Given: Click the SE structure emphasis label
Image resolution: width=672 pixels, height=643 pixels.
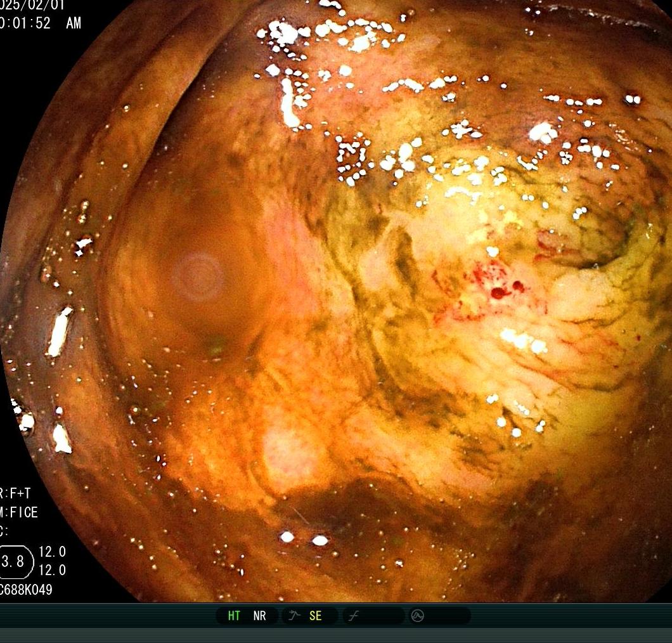Looking at the screenshot, I should (316, 616).
